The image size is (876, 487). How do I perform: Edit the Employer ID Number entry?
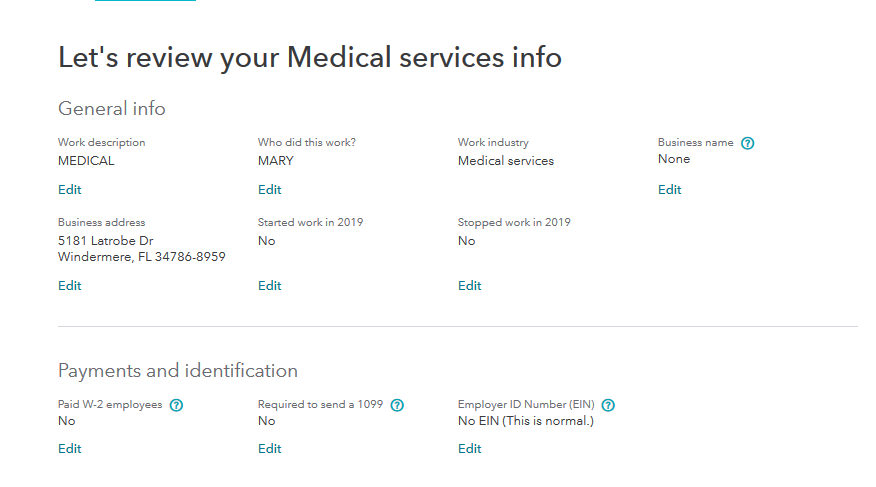coord(470,449)
